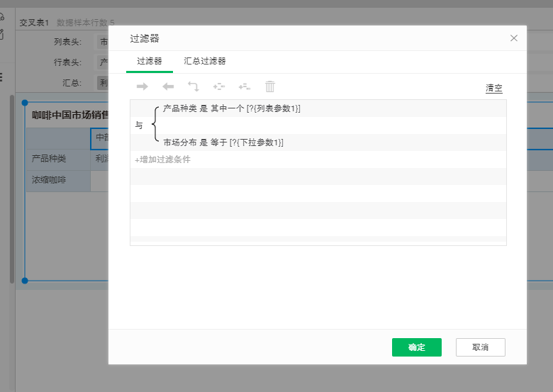This screenshot has height=392, width=553.
Task: Click the 产品种类 cell in the table
Action: pyautogui.click(x=49, y=159)
